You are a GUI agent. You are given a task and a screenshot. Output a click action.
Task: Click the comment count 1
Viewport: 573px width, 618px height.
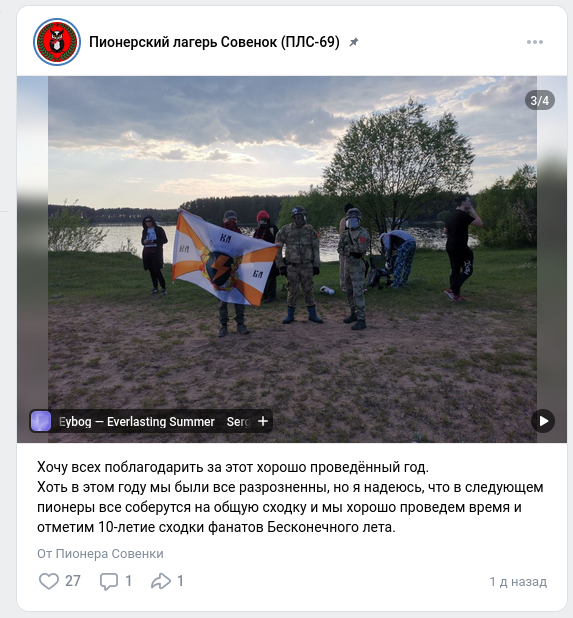(x=128, y=581)
